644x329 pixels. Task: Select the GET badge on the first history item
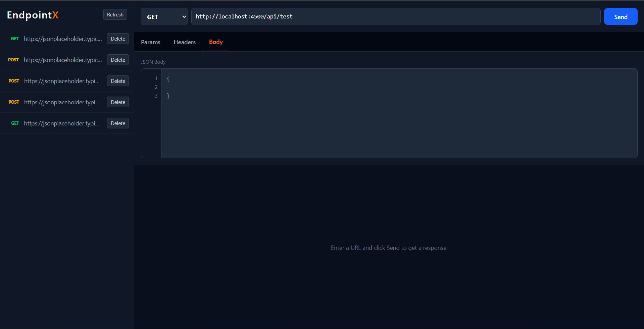(15, 39)
